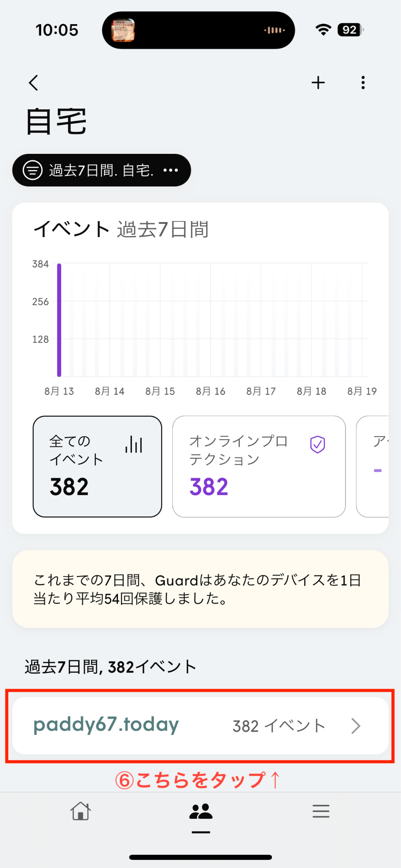Tap the shield check icon on オンラインプロテクション card

pos(317,445)
